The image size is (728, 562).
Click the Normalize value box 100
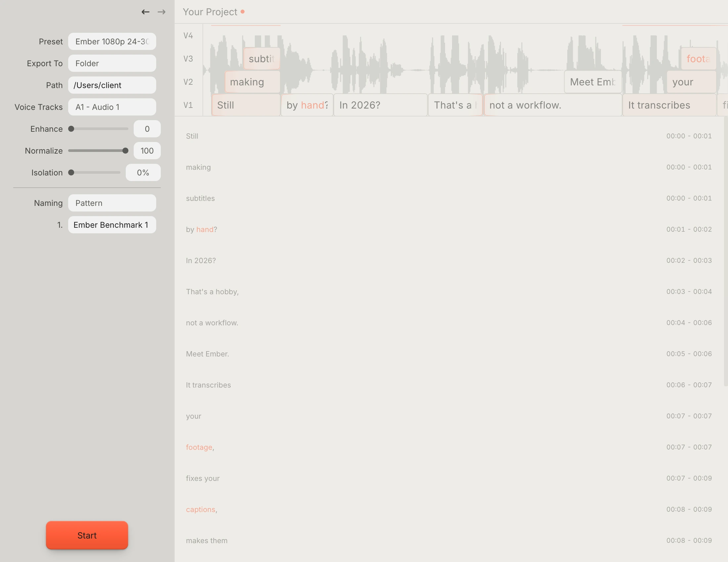(147, 151)
